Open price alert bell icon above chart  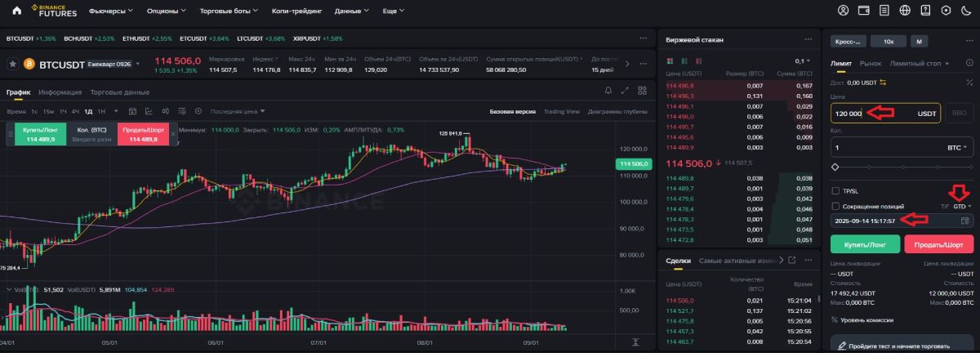point(608,91)
